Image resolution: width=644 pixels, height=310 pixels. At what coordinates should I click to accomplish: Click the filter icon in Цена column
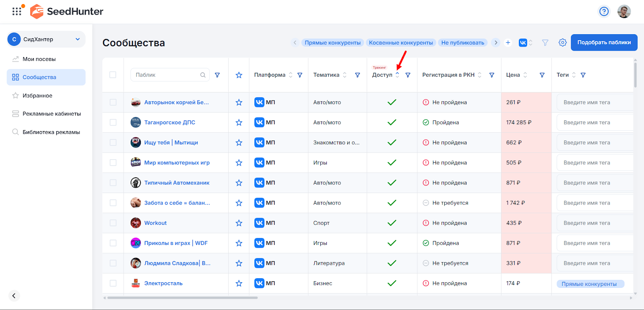(x=542, y=75)
